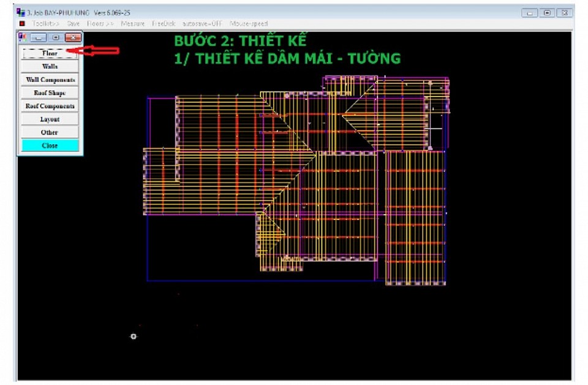Restore the floating design menu panel

pyautogui.click(x=56, y=37)
